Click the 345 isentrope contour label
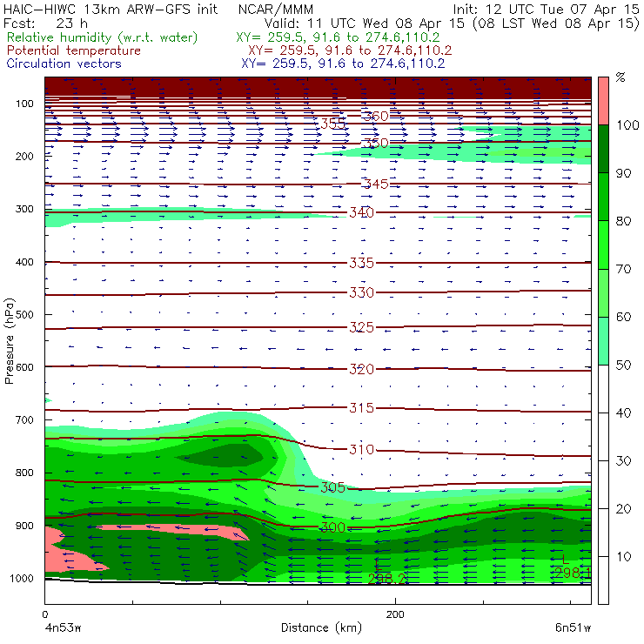This screenshot has height=644, width=644. (x=376, y=184)
